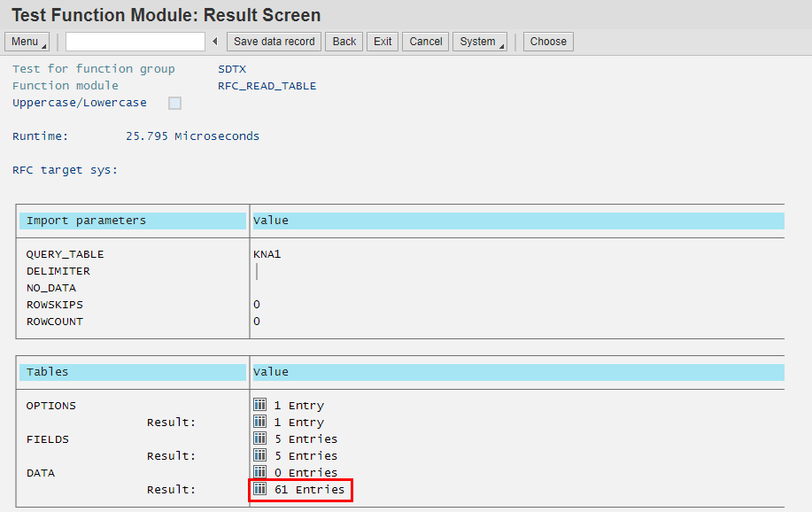The width and height of the screenshot is (812, 512).
Task: Open table icon for FIELDS Result row
Action: [260, 456]
